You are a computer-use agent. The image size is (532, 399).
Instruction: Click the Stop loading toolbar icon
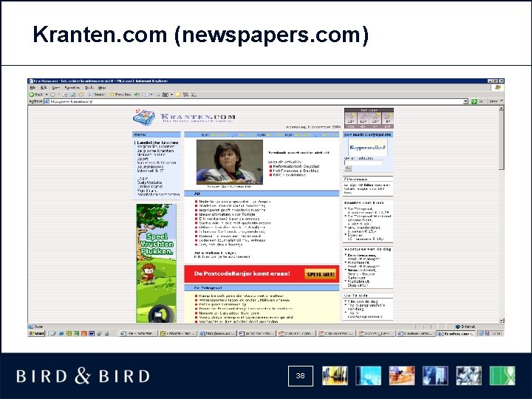[65, 95]
